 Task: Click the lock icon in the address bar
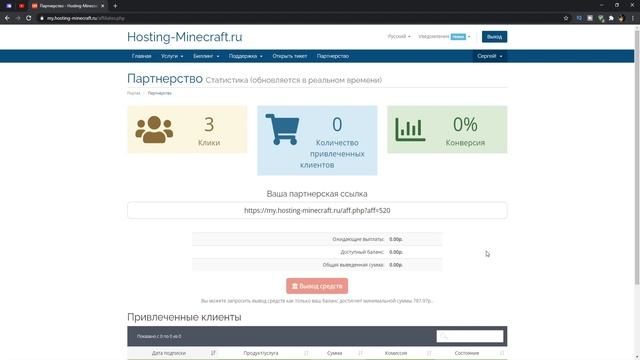click(42, 18)
